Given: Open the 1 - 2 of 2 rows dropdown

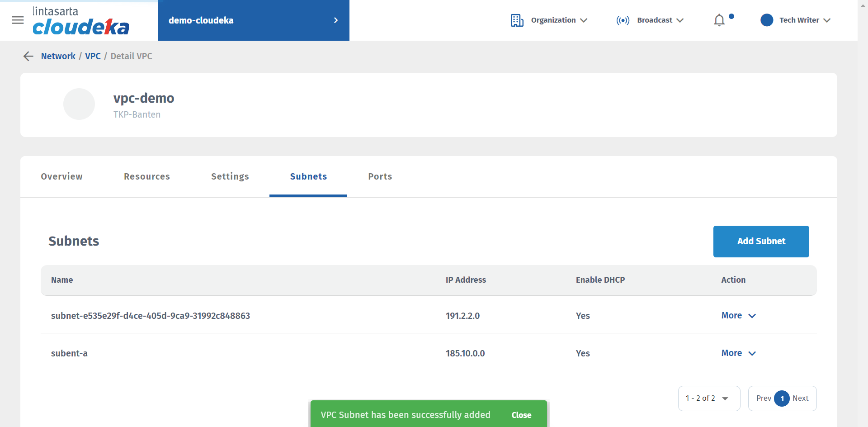Looking at the screenshot, I should click(x=708, y=399).
